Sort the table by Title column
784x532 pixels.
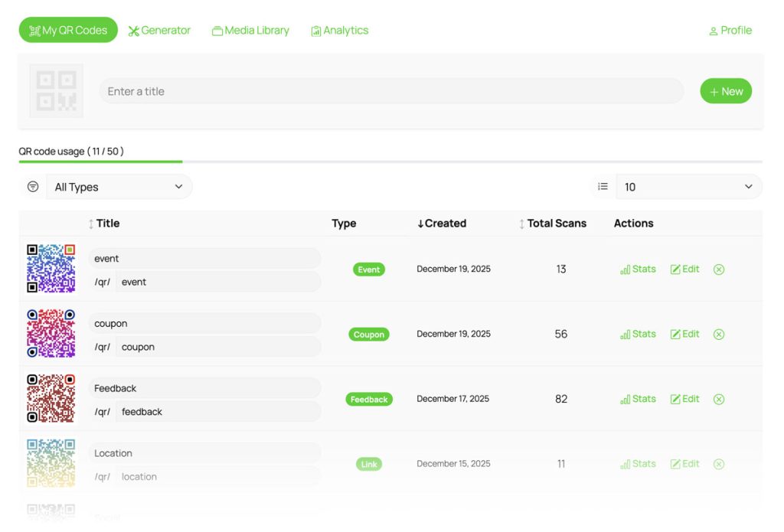click(x=103, y=224)
